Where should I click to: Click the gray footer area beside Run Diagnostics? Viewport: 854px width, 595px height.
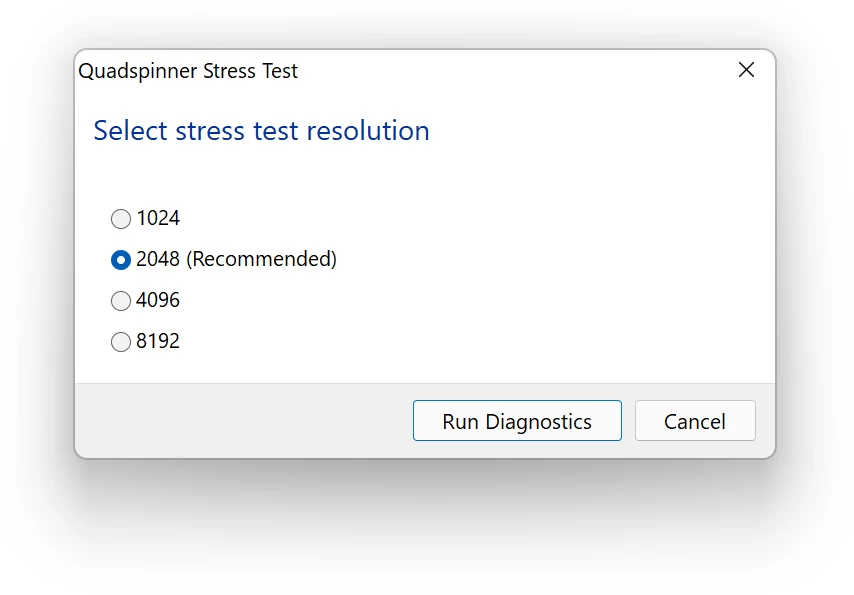click(x=243, y=421)
